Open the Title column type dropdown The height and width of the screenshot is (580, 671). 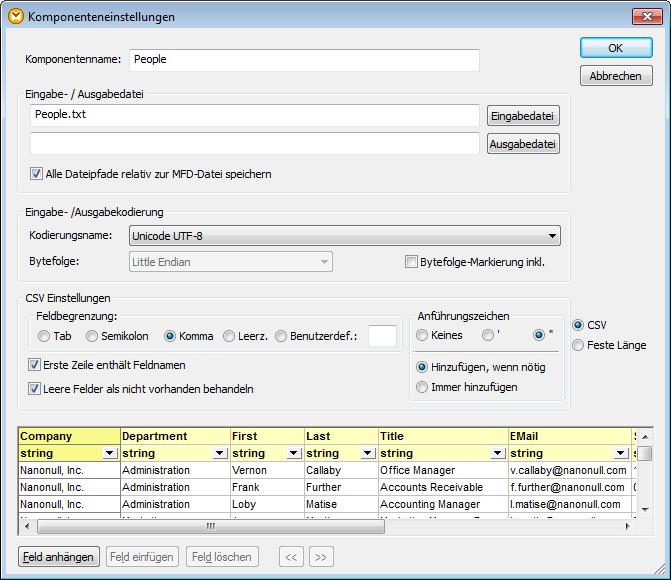click(x=496, y=454)
